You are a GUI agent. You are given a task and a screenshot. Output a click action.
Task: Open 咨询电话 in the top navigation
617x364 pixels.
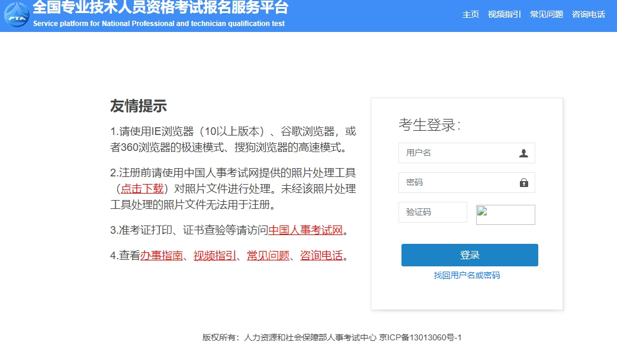point(589,15)
